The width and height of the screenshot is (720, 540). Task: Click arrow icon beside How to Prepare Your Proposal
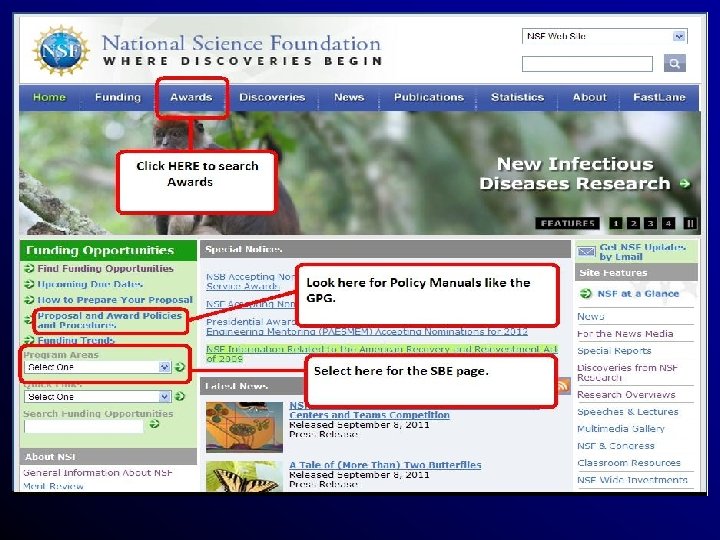point(29,300)
